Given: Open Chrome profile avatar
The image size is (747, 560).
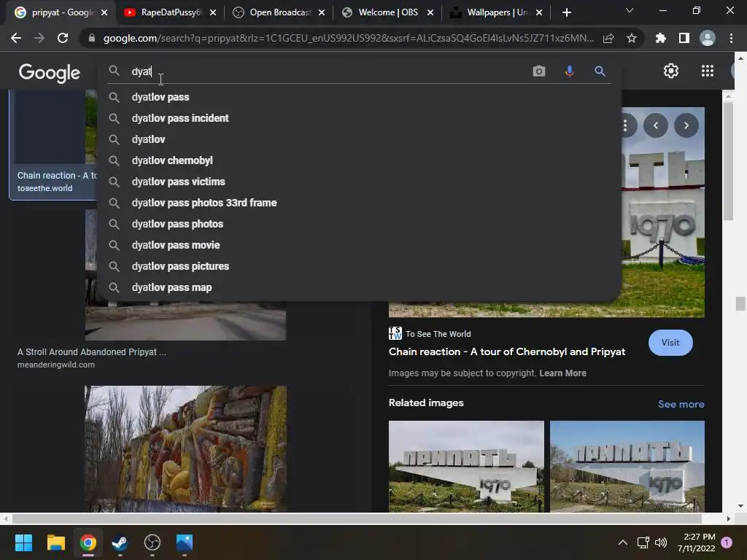Looking at the screenshot, I should tap(708, 39).
